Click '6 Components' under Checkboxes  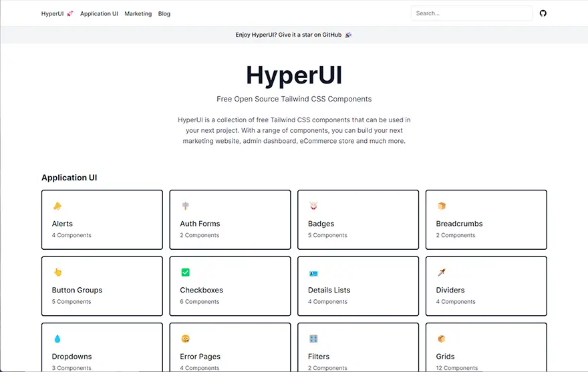pyautogui.click(x=200, y=301)
